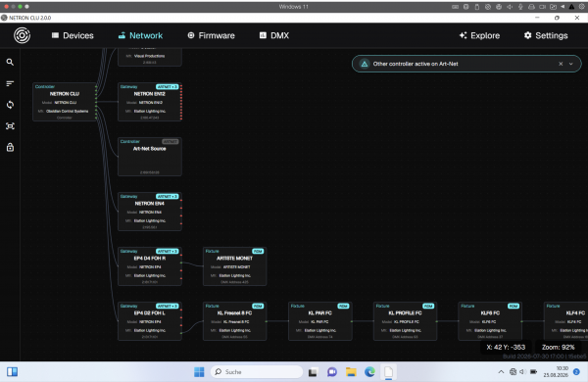Click the active NETRON CLU taskbar app icon
The width and height of the screenshot is (588, 382).
pyautogui.click(x=388, y=372)
